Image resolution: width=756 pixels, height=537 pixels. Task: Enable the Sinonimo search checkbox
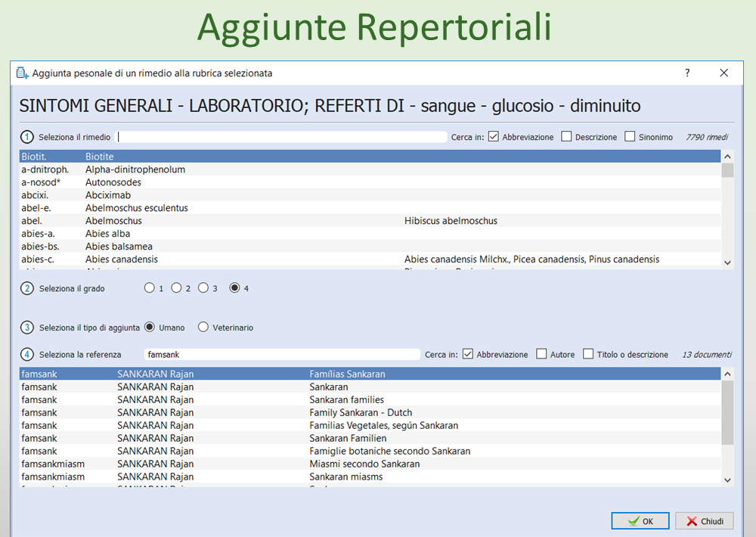(630, 137)
